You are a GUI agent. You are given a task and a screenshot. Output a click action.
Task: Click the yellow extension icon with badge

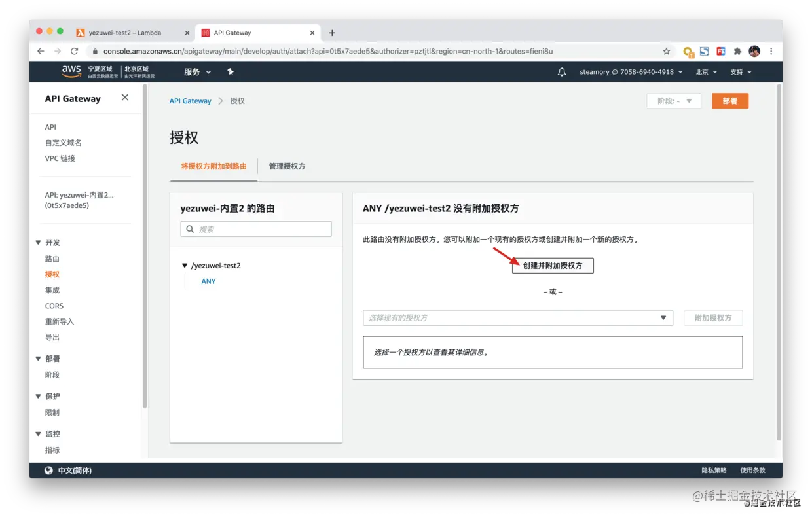coord(688,52)
